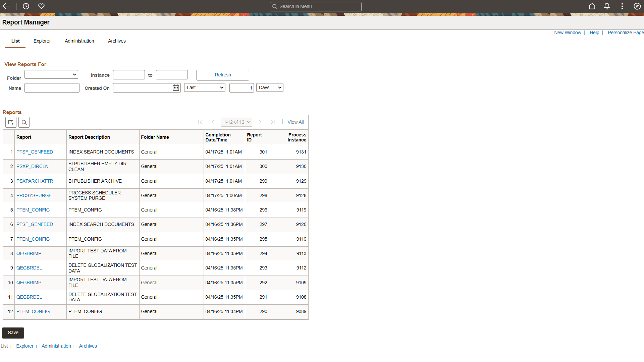The image size is (644, 362).
Task: Switch to the Administration tab
Action: point(79,41)
